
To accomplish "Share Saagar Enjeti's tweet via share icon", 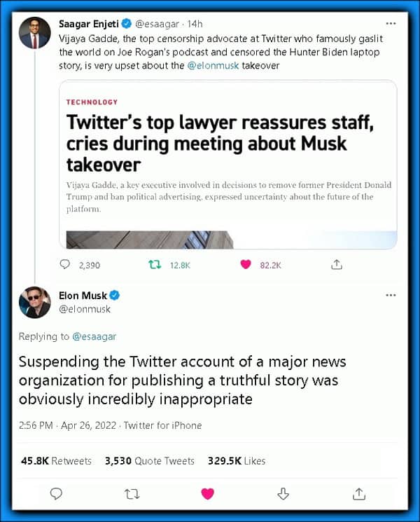I will tap(337, 264).
